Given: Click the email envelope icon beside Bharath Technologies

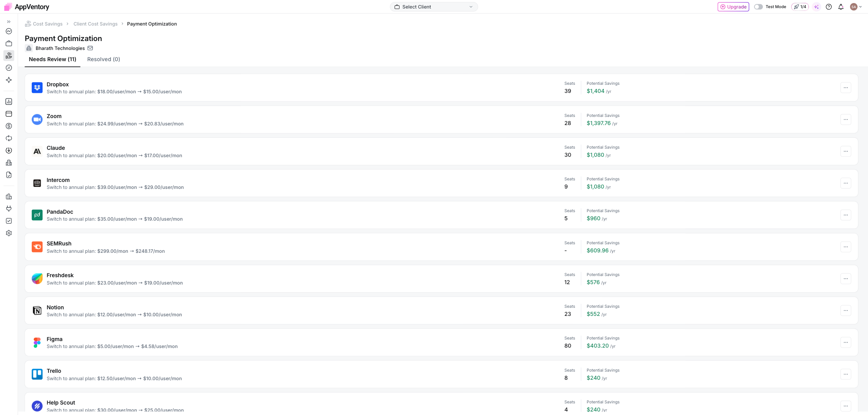Looking at the screenshot, I should click(x=90, y=48).
